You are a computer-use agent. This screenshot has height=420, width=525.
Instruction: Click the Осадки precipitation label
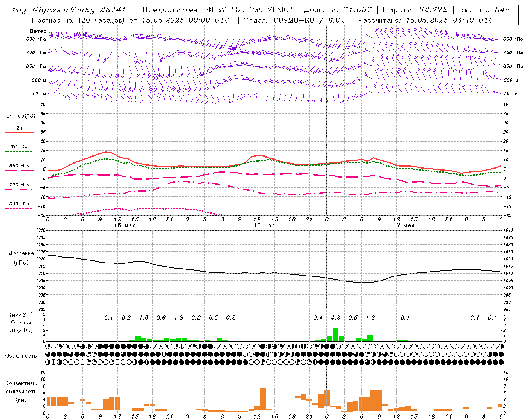(x=21, y=322)
